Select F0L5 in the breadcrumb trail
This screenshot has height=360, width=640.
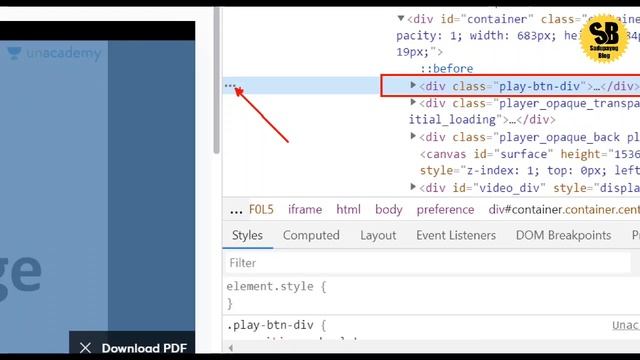(261, 209)
